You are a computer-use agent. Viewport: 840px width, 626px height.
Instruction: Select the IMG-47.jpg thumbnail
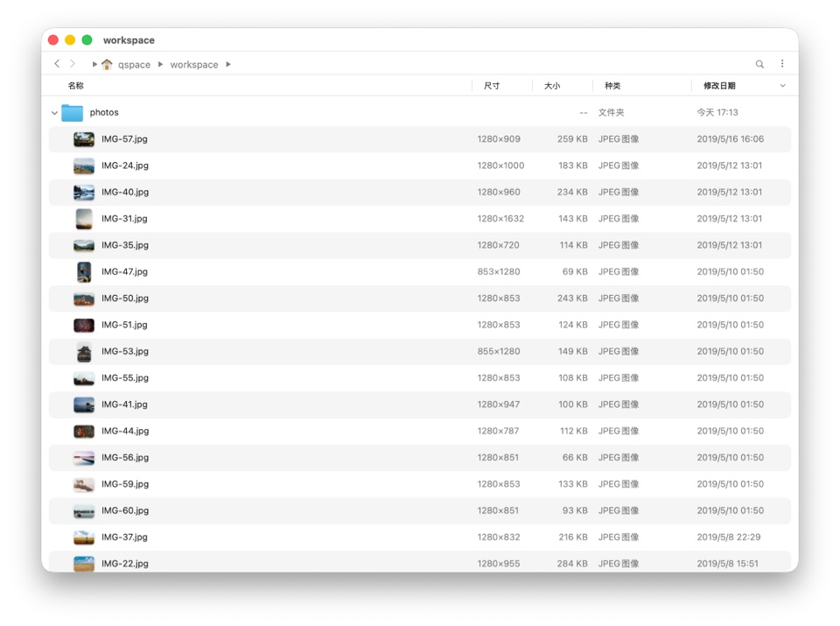pyautogui.click(x=84, y=272)
